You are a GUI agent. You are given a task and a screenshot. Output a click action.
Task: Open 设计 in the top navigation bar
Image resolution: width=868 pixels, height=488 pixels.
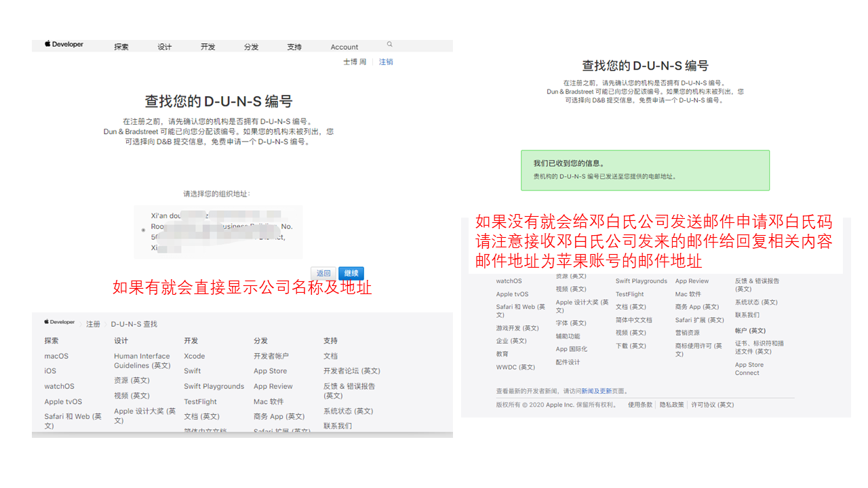(x=165, y=47)
